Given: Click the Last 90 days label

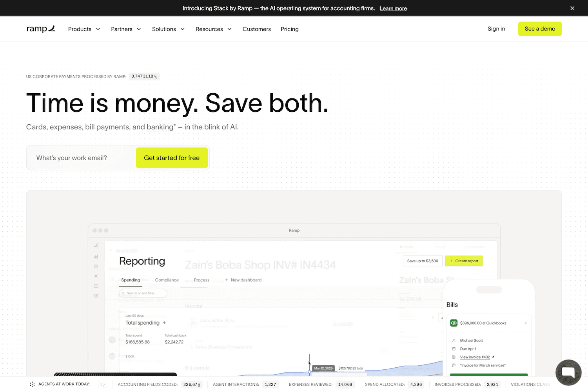Looking at the screenshot, I should click(x=134, y=316).
